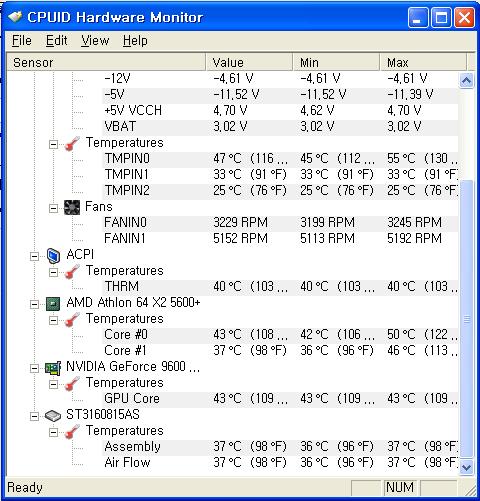
Task: Collapse the Temperatures group under ACPI
Action: tap(53, 272)
